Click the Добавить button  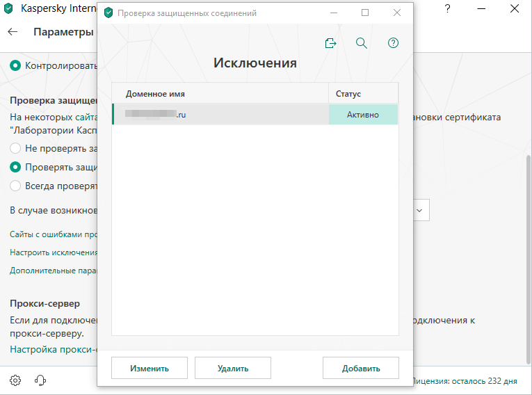click(x=361, y=368)
